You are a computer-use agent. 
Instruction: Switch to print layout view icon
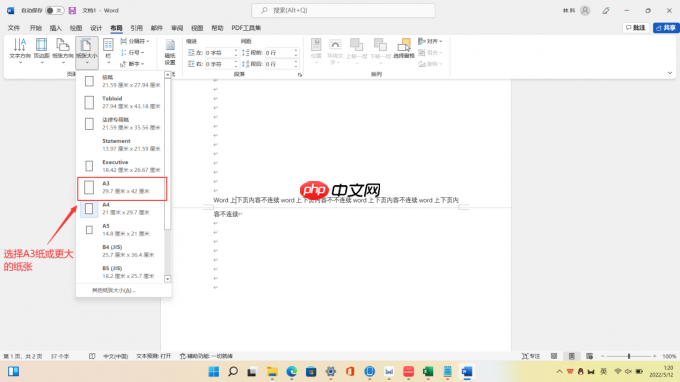(x=572, y=356)
